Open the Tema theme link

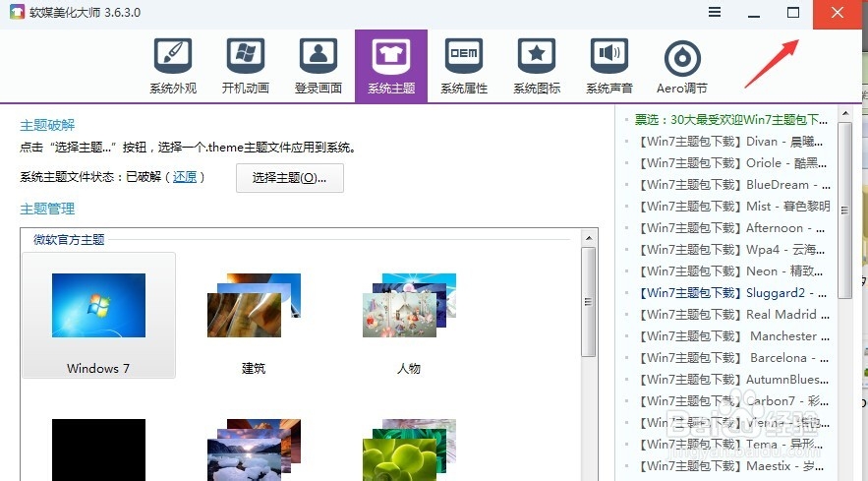[730, 444]
